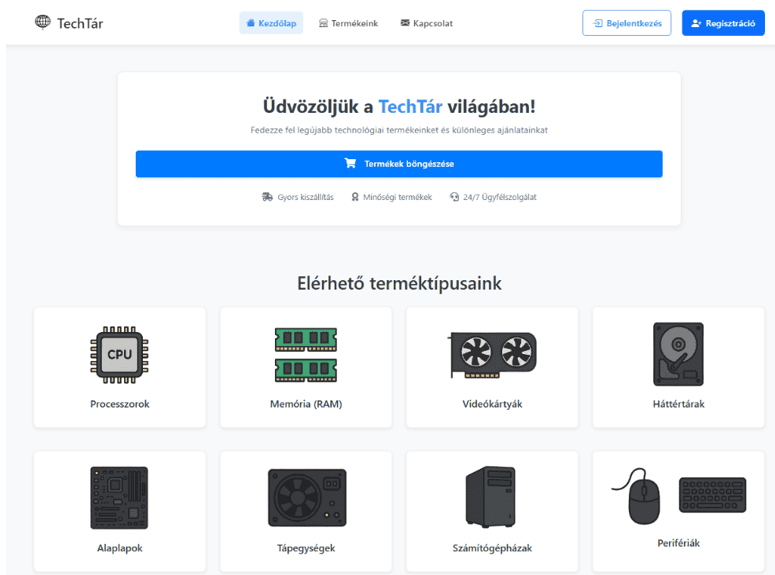Click the TechTár brand name text
Image resolution: width=775 pixels, height=575 pixels.
pos(80,23)
